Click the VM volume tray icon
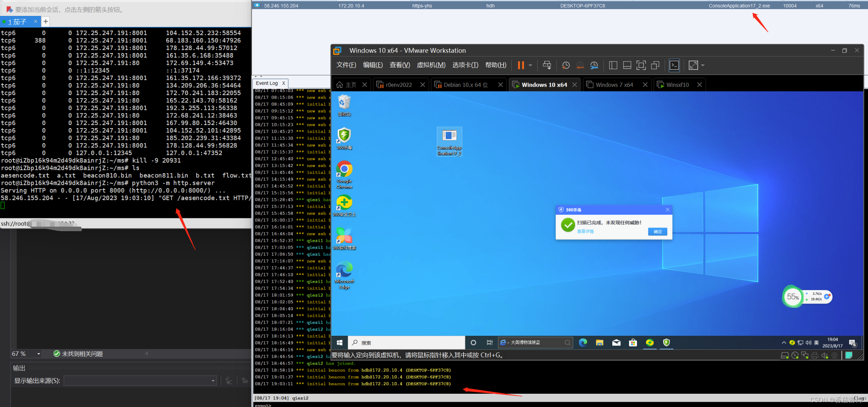The height and width of the screenshot is (407, 868). click(x=808, y=343)
